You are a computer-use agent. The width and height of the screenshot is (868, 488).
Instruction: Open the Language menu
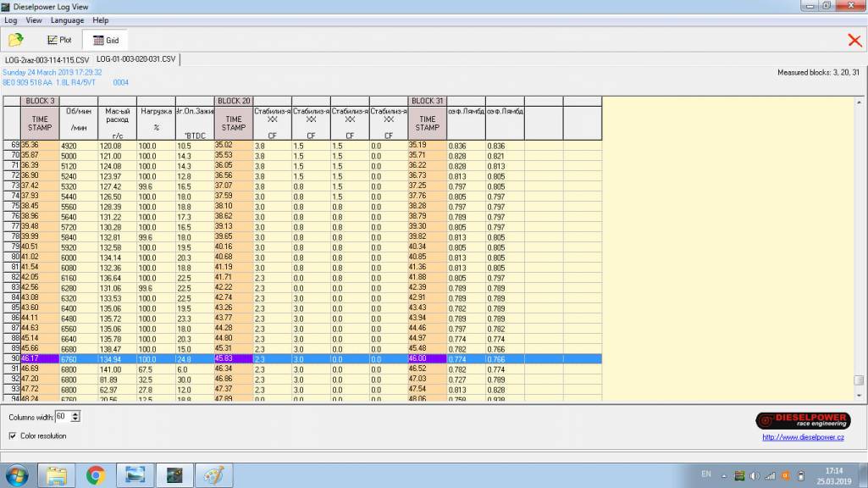67,19
